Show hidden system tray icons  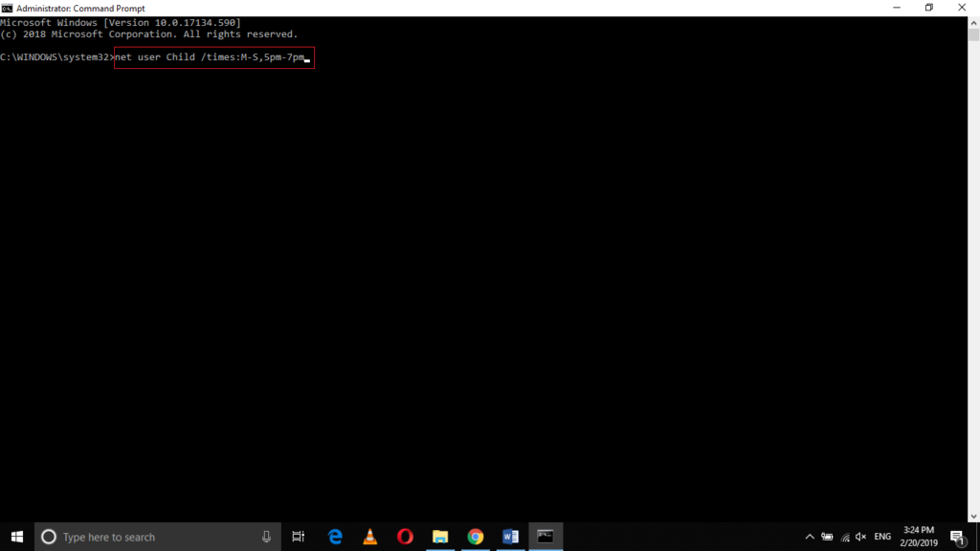pyautogui.click(x=810, y=537)
